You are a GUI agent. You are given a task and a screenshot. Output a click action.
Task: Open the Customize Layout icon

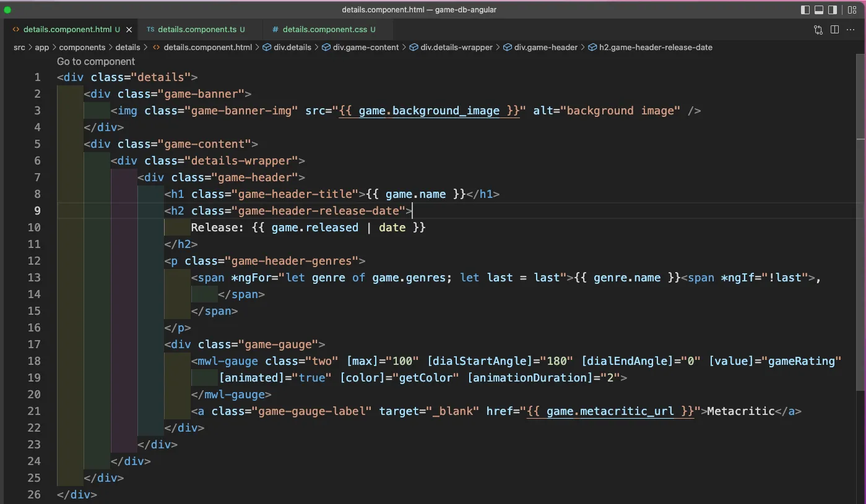click(852, 10)
